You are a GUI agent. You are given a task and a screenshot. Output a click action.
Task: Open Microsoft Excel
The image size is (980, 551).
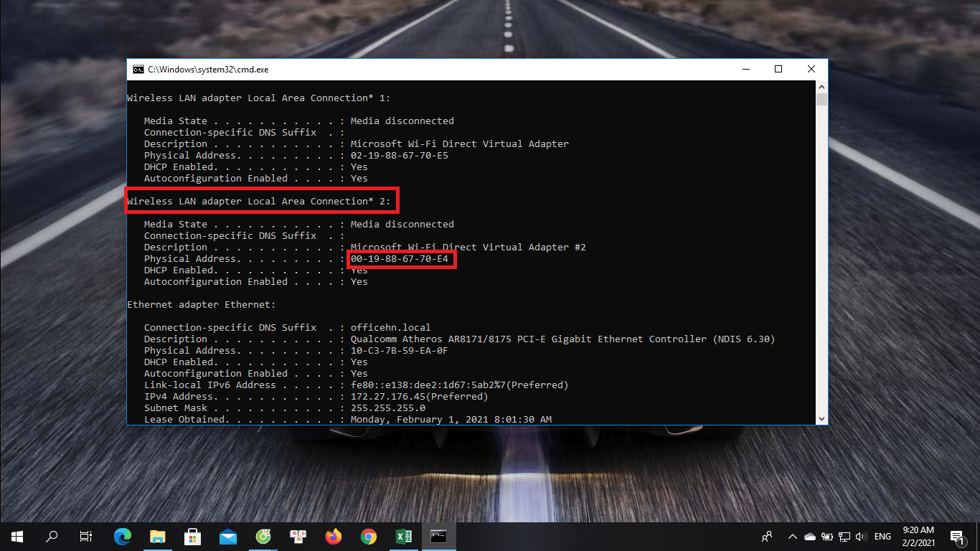[403, 536]
